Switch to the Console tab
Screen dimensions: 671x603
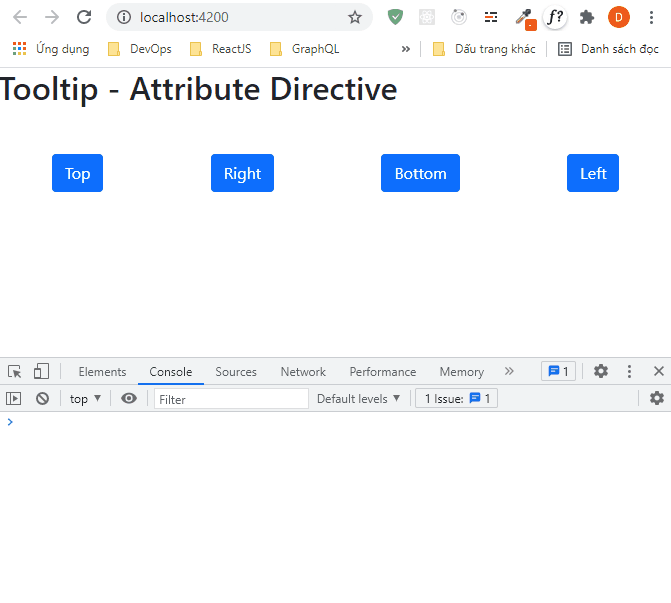click(170, 371)
